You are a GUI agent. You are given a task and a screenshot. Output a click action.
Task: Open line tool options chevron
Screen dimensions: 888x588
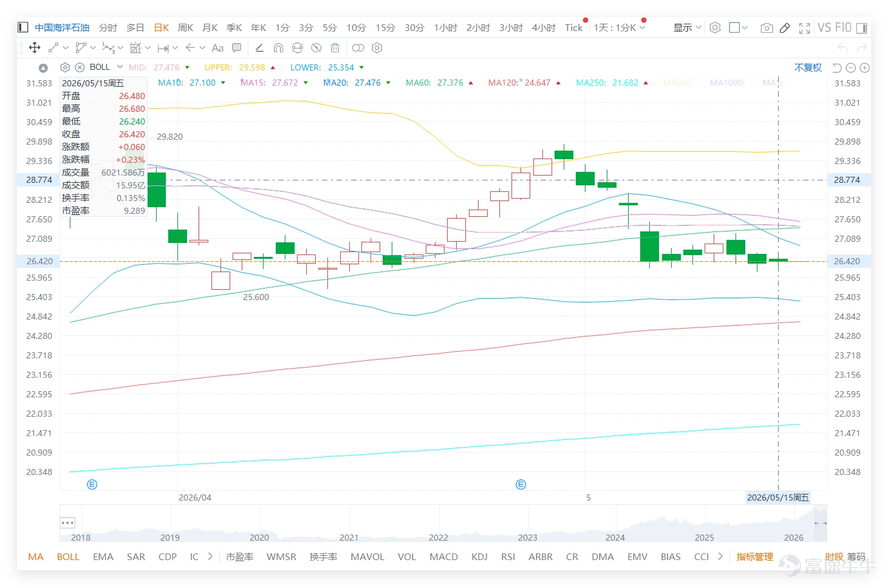pyautogui.click(x=66, y=48)
